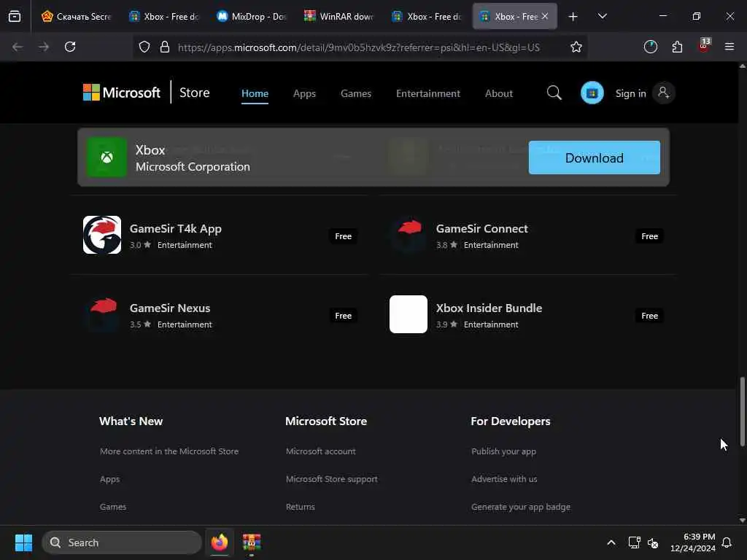Click the Sign in link

631,93
